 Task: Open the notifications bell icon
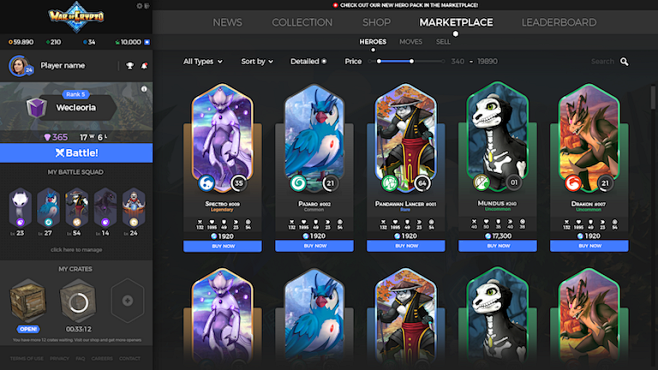click(x=144, y=65)
